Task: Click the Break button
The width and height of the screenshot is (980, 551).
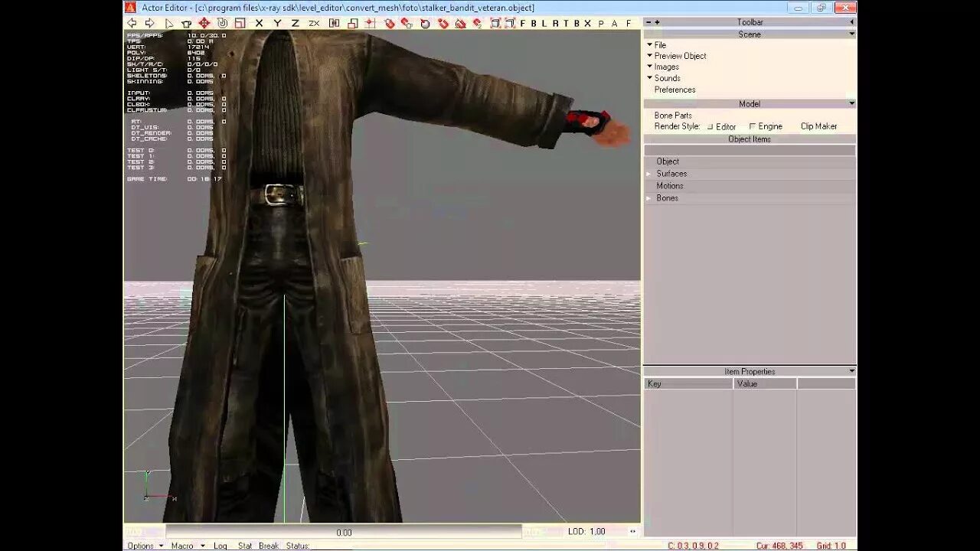Action: coord(269,546)
